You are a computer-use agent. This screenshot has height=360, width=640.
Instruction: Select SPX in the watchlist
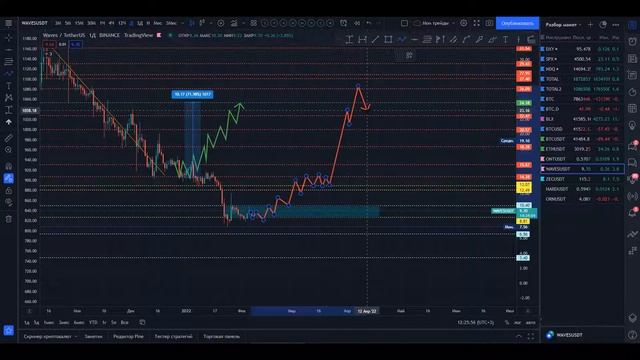pos(582,59)
